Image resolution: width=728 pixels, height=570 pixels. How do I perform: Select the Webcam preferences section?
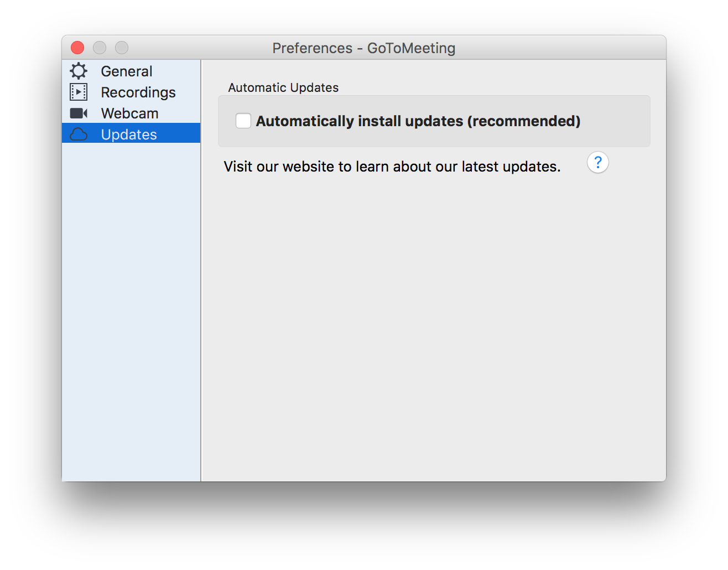(131, 113)
